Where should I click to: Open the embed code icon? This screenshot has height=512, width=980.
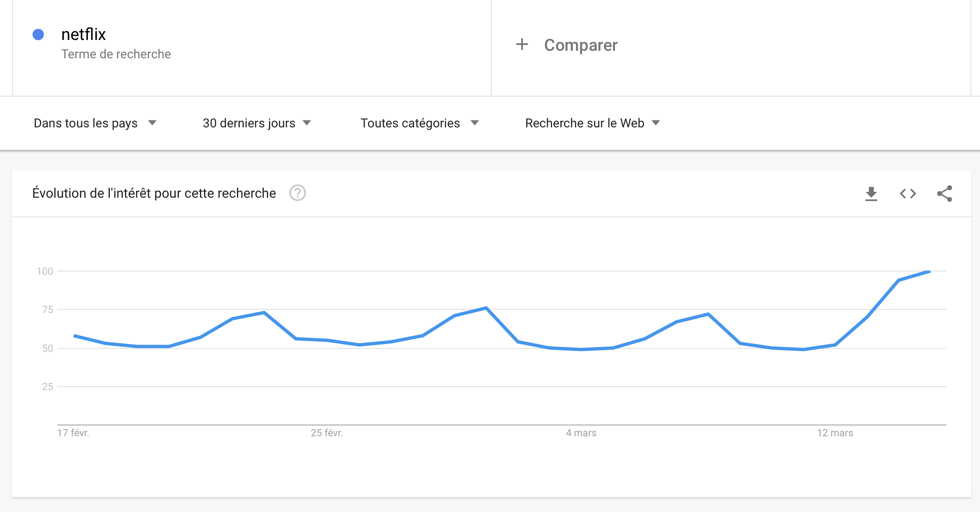click(x=908, y=194)
